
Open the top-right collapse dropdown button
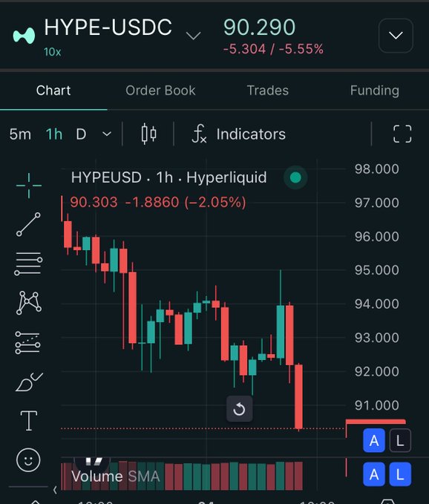tap(396, 36)
